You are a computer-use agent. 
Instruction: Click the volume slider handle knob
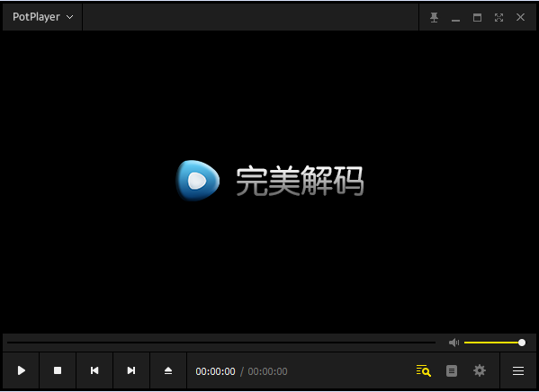(522, 343)
